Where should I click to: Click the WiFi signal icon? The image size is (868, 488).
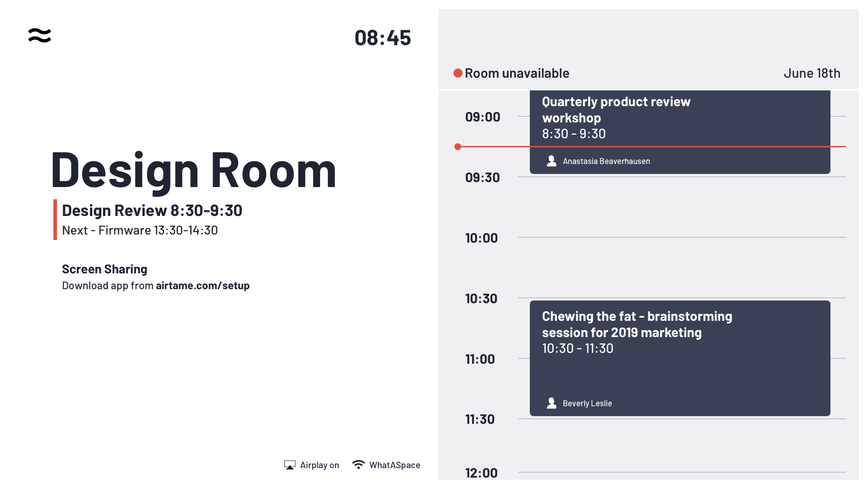point(359,465)
